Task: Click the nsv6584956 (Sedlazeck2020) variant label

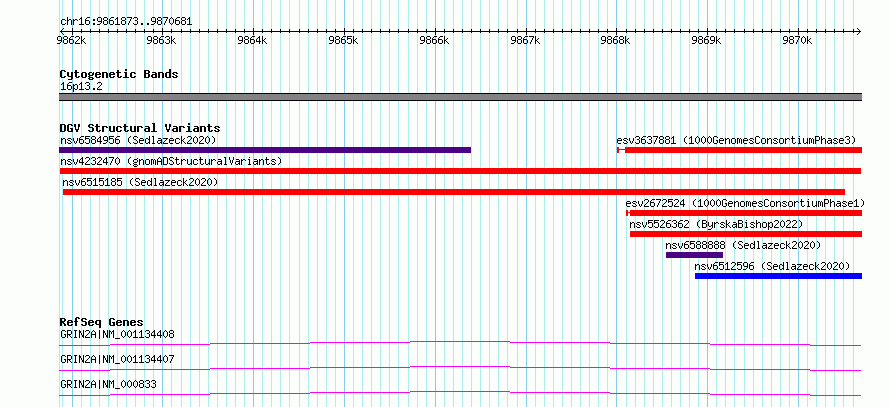Action: pos(138,140)
